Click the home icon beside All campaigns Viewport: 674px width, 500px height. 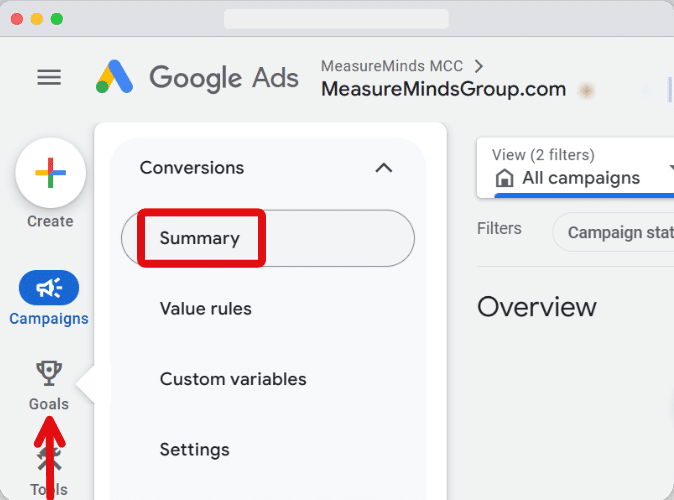click(505, 178)
